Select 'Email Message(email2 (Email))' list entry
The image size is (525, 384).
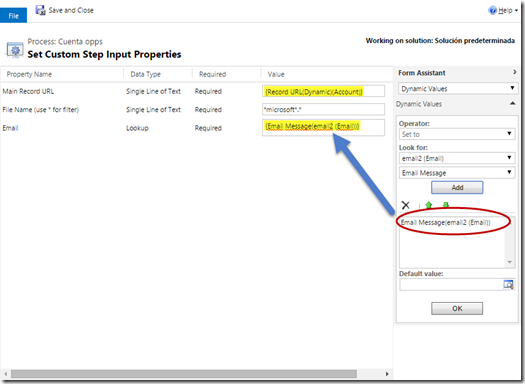coord(446,222)
